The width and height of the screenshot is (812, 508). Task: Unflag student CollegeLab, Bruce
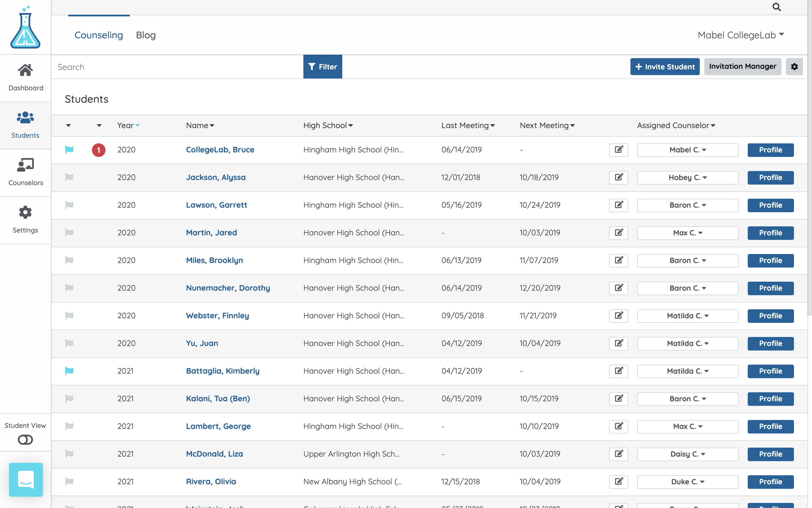(x=69, y=150)
